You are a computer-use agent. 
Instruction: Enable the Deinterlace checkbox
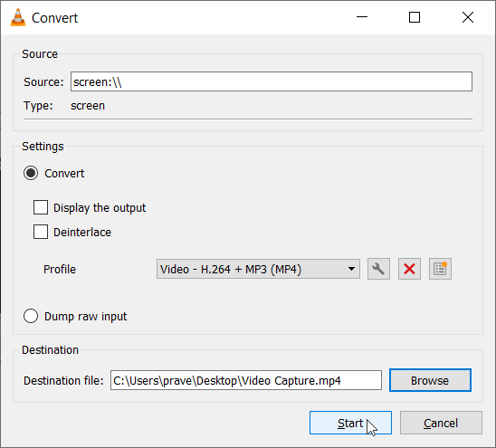[x=41, y=232]
